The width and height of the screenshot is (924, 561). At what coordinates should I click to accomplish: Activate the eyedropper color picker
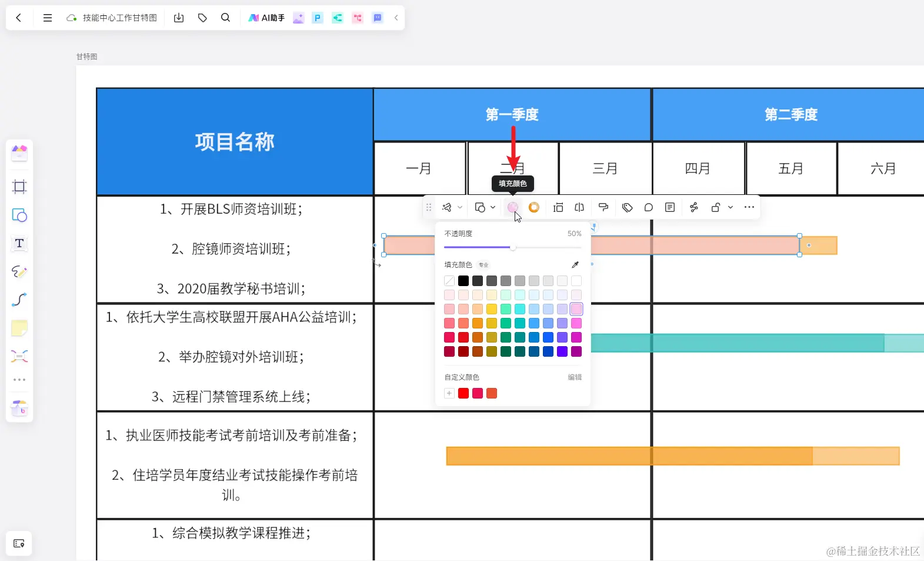point(575,265)
